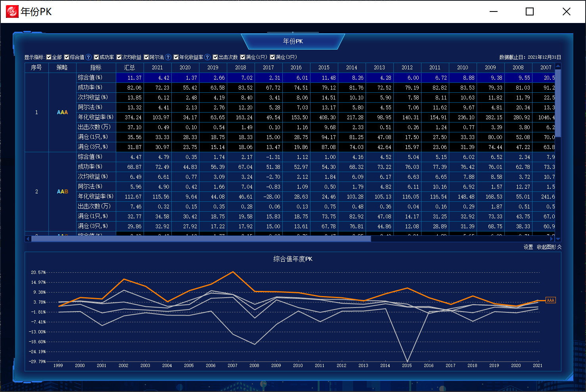
Task: Uncheck the 全部 checkbox
Action: click(x=49, y=57)
